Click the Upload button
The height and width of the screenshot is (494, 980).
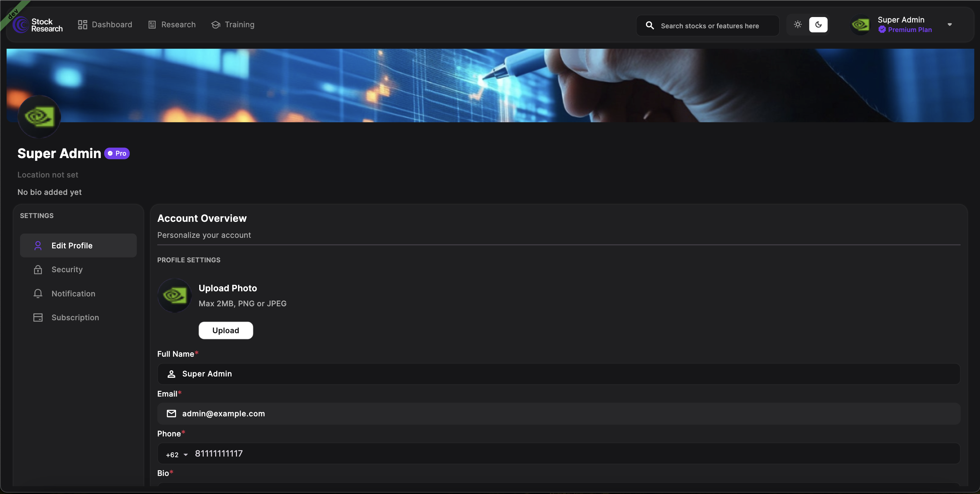click(x=226, y=330)
